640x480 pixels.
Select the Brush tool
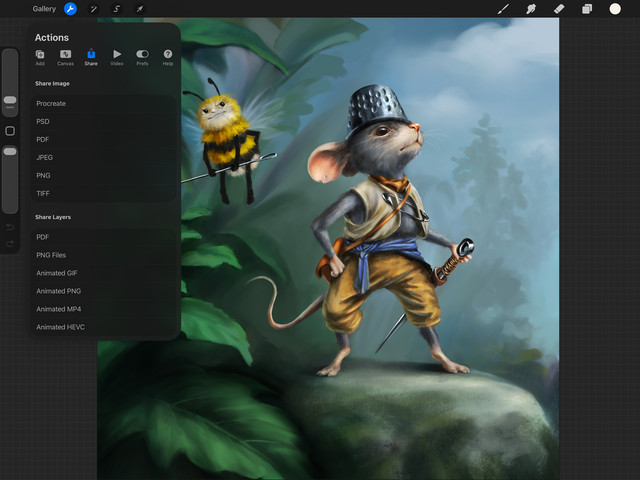(x=503, y=9)
